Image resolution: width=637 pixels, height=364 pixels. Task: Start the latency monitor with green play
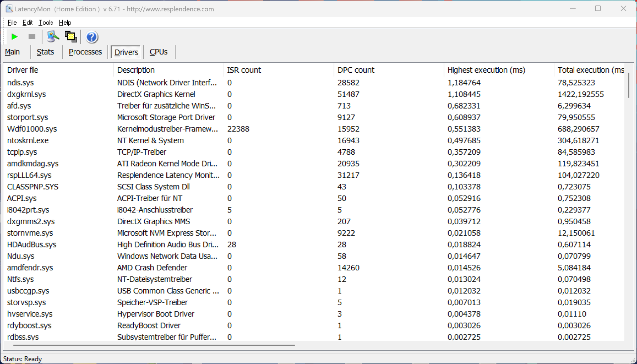click(x=14, y=37)
